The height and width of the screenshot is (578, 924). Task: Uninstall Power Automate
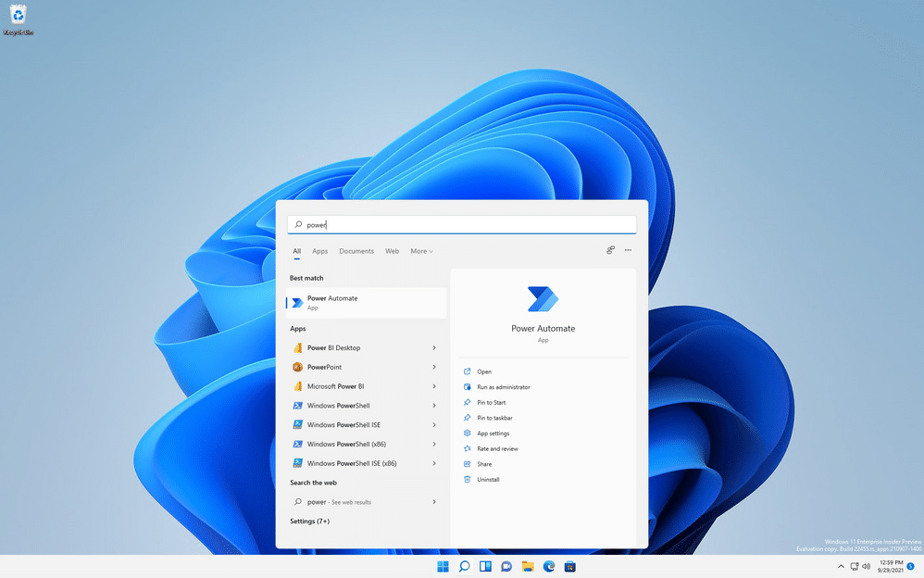pyautogui.click(x=489, y=479)
